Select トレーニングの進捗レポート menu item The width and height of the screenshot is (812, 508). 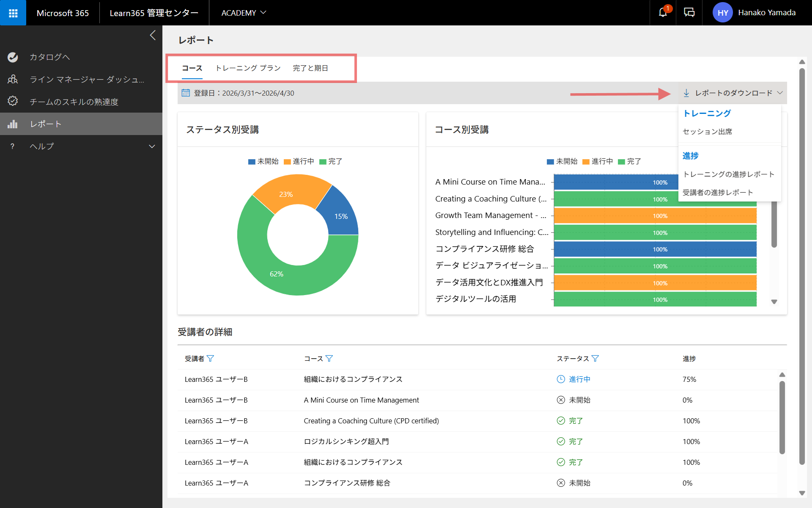coord(728,174)
